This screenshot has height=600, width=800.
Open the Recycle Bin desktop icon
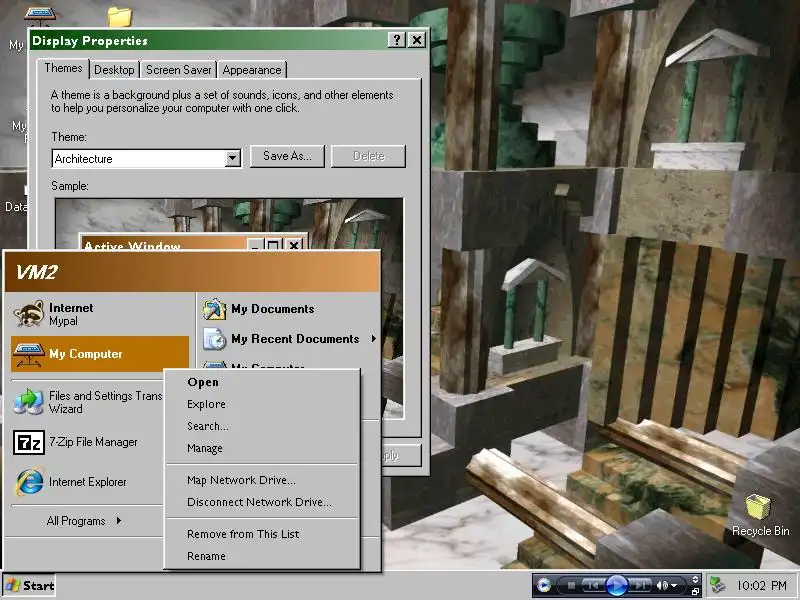point(760,515)
